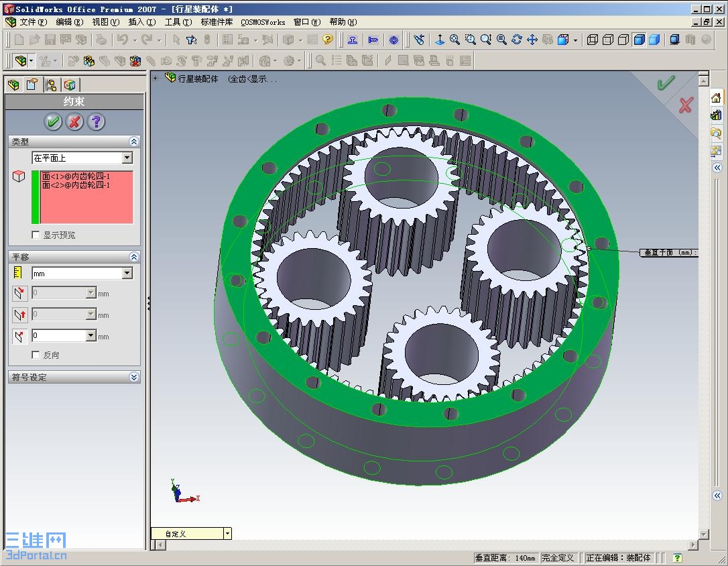Click the green swatch next to face selection list
The width and height of the screenshot is (728, 566).
click(x=35, y=197)
